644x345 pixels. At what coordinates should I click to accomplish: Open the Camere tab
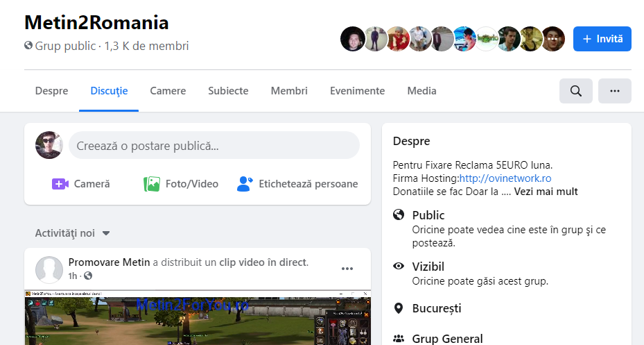[168, 91]
